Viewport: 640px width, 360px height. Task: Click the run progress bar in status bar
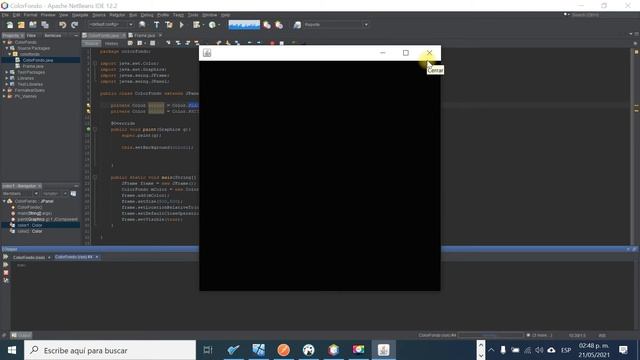point(491,336)
